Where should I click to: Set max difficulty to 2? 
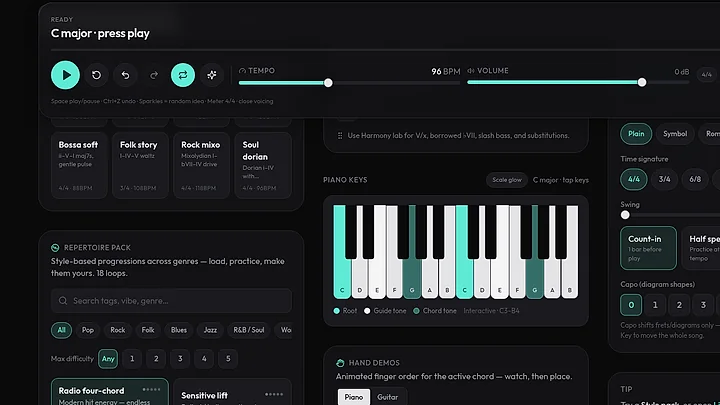pos(156,359)
